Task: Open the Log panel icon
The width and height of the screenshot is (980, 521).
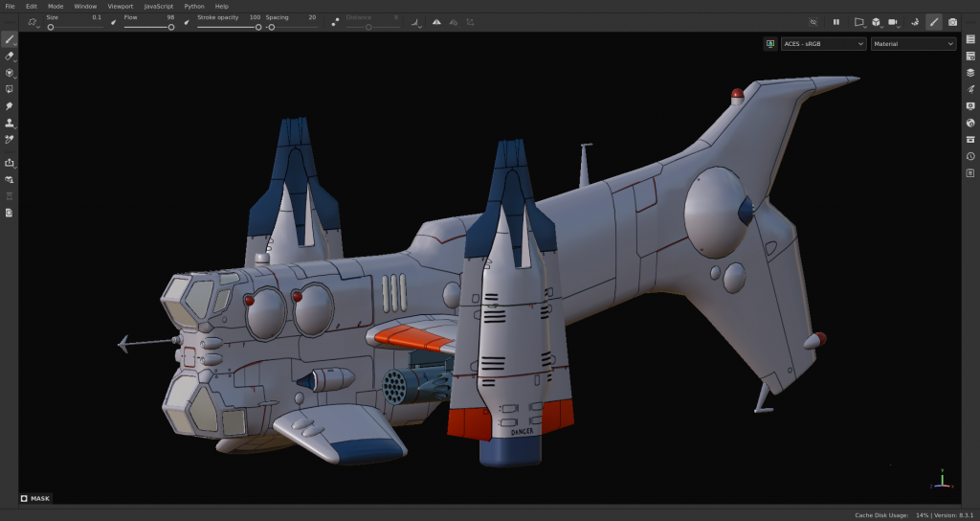Action: coord(970,172)
